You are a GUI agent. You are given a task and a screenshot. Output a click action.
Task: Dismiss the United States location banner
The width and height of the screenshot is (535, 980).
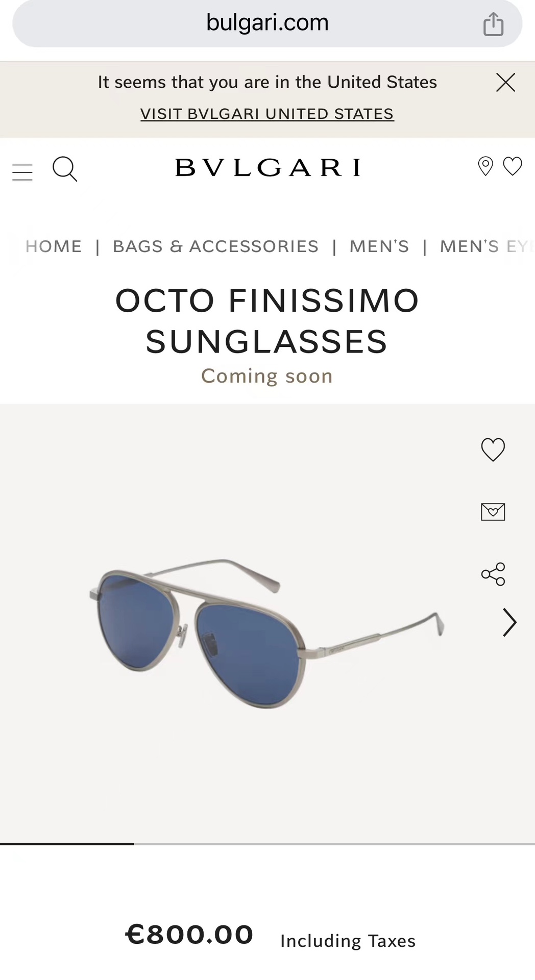pyautogui.click(x=506, y=82)
